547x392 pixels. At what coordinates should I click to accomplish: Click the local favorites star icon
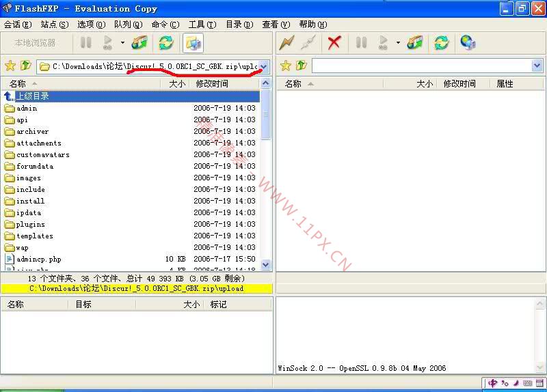pos(10,66)
